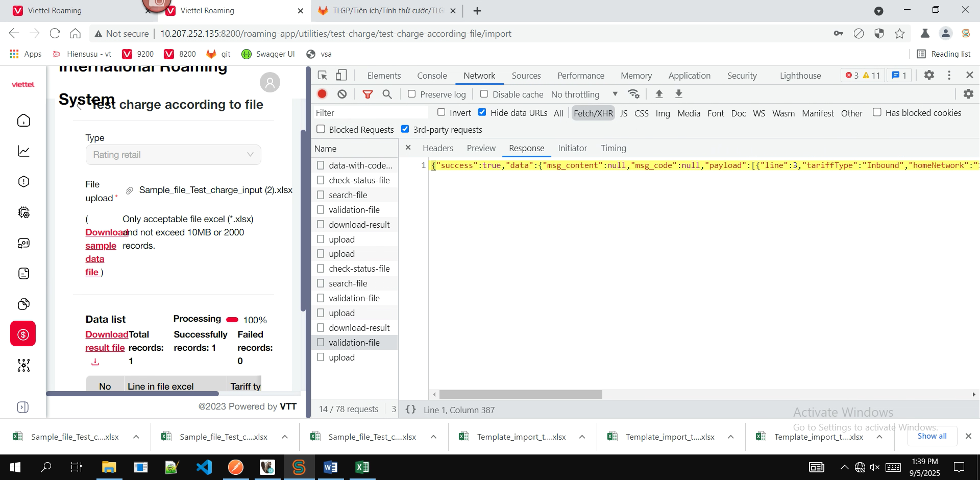Toggle the network filter funnel icon

367,94
